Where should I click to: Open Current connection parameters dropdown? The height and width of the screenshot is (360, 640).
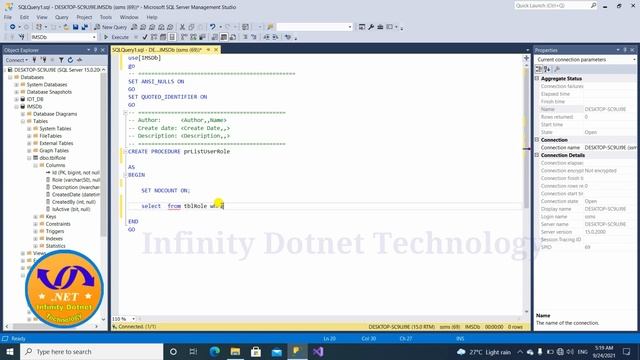(x=634, y=60)
